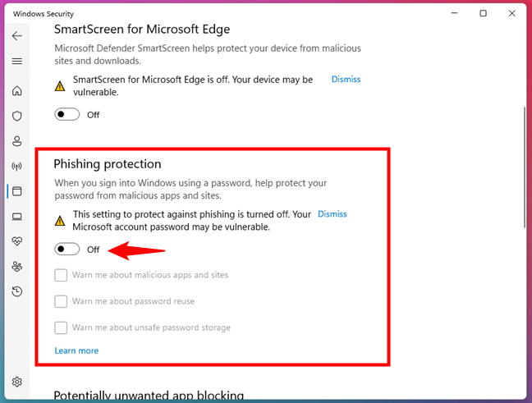Open Protection history clock icon
The width and height of the screenshot is (532, 403).
click(x=17, y=291)
